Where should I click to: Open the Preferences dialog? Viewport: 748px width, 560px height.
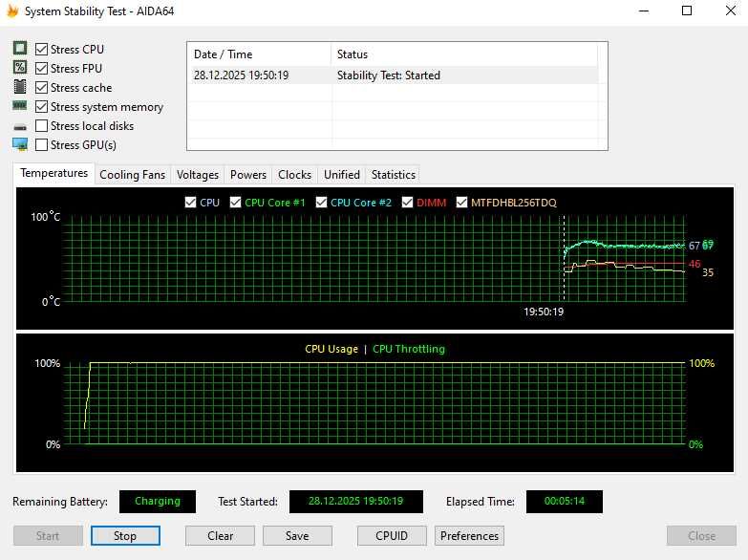(x=469, y=536)
